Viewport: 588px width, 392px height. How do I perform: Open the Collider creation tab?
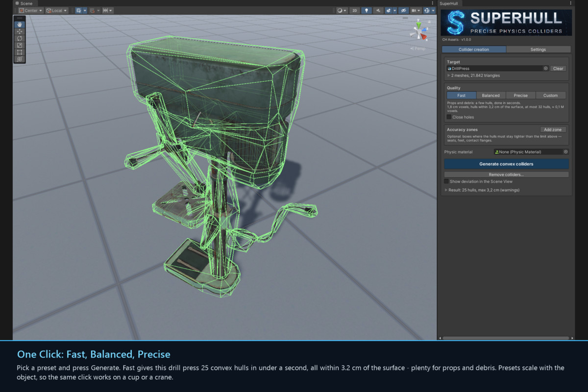coord(474,49)
